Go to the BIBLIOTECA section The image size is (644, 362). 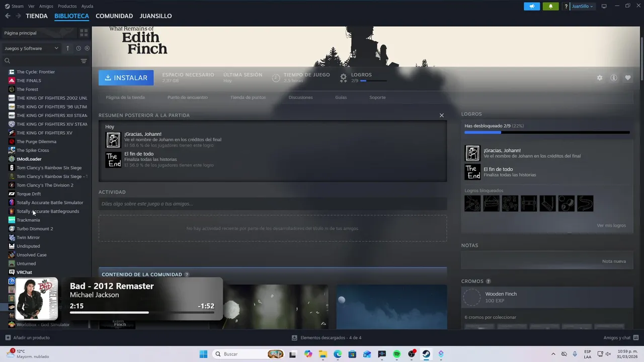click(71, 16)
